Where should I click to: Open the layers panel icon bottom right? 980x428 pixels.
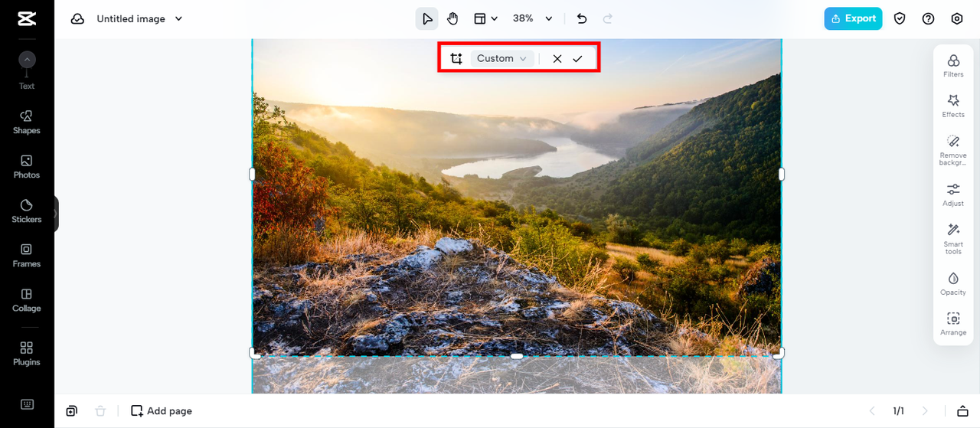963,411
